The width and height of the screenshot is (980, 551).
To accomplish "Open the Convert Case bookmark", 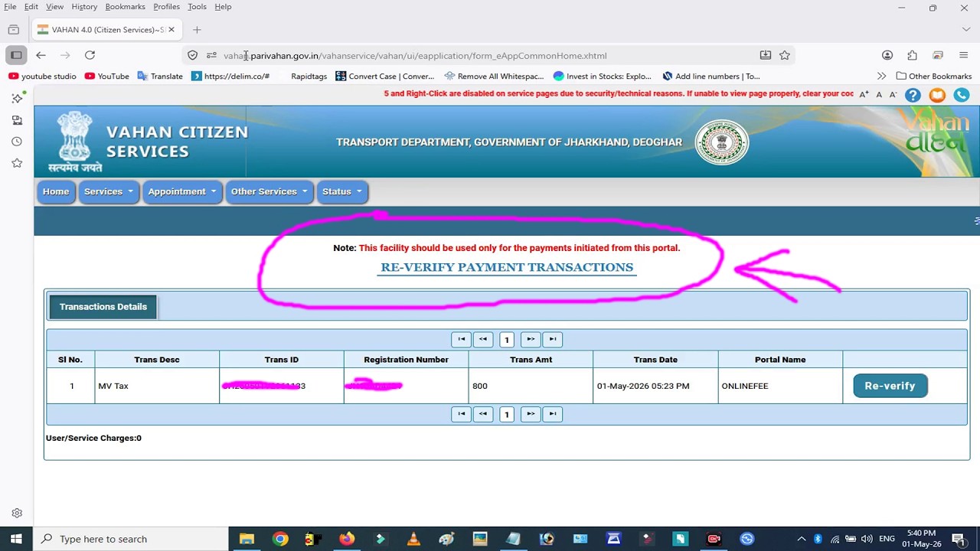I will point(384,76).
